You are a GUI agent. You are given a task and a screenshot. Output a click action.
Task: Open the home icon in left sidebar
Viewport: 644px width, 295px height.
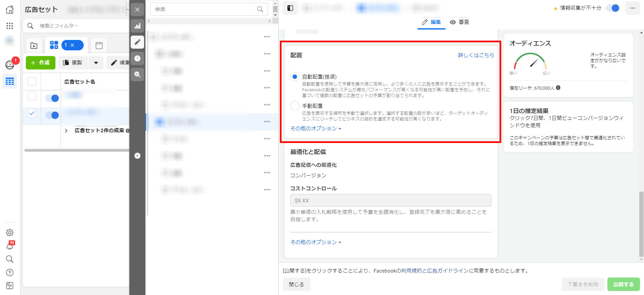tap(10, 9)
